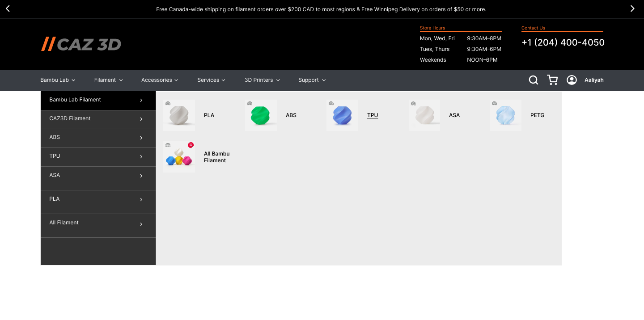The image size is (644, 320).
Task: Click the PLA filament spool thumbnail
Action: (179, 115)
